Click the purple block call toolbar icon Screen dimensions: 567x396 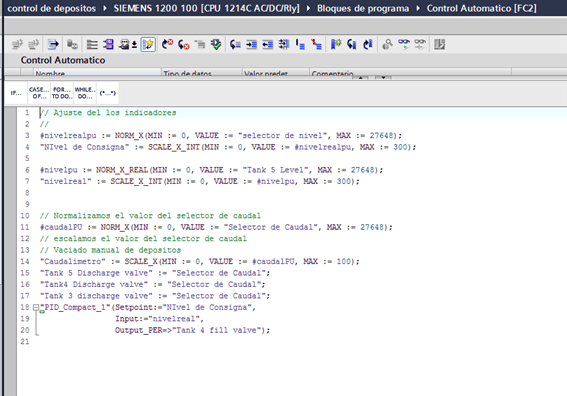click(x=108, y=44)
